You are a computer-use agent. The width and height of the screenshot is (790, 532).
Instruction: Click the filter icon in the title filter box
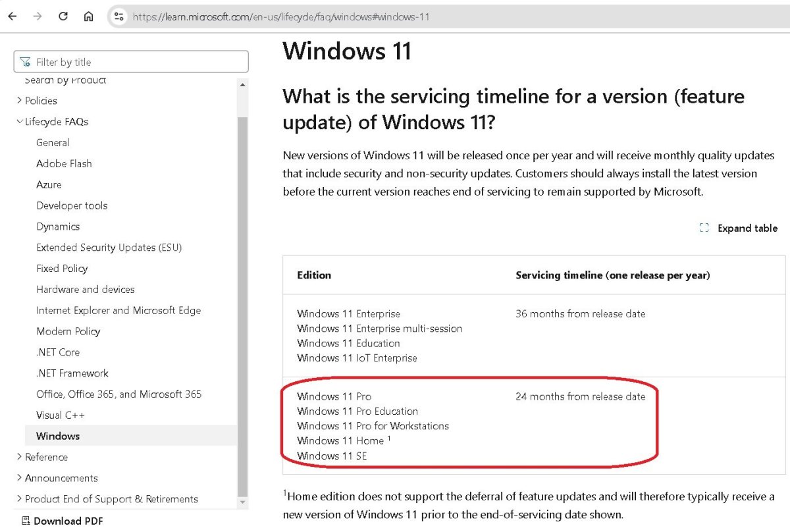coord(25,62)
